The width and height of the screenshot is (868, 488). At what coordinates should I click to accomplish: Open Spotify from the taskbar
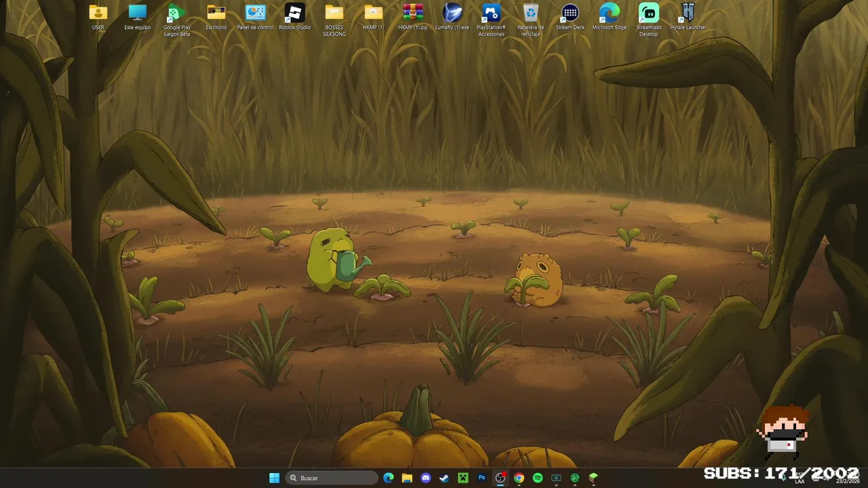coord(538,478)
